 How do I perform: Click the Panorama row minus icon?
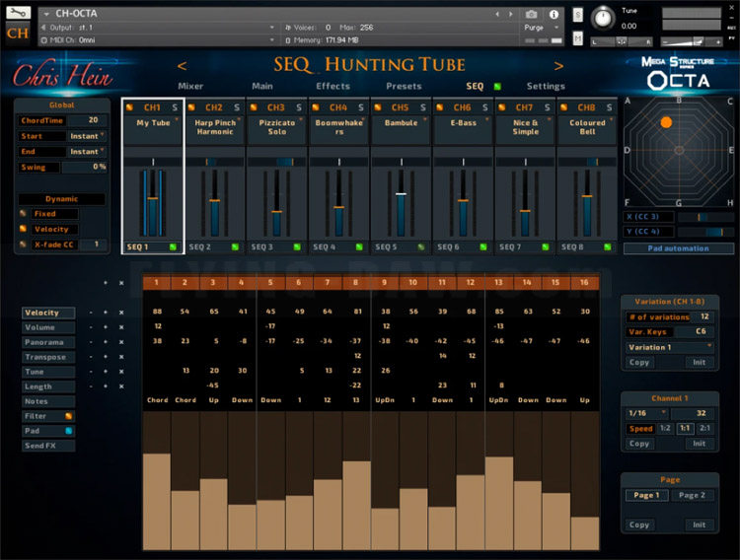click(91, 342)
